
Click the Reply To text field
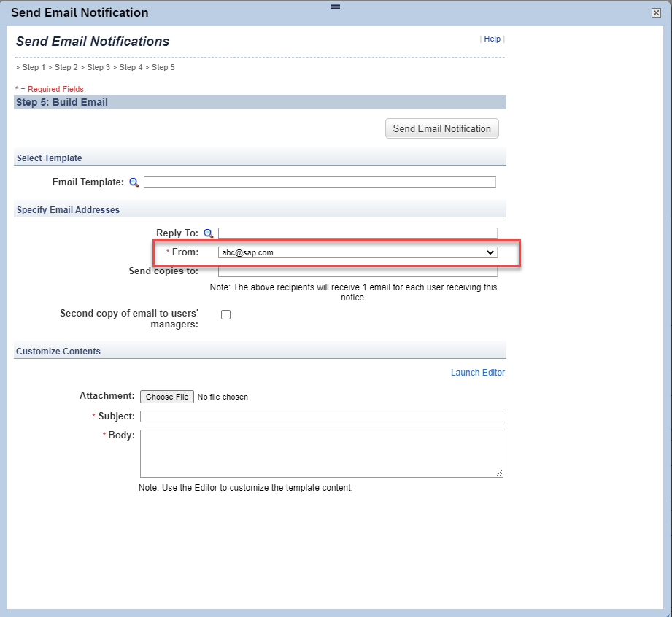[x=358, y=233]
